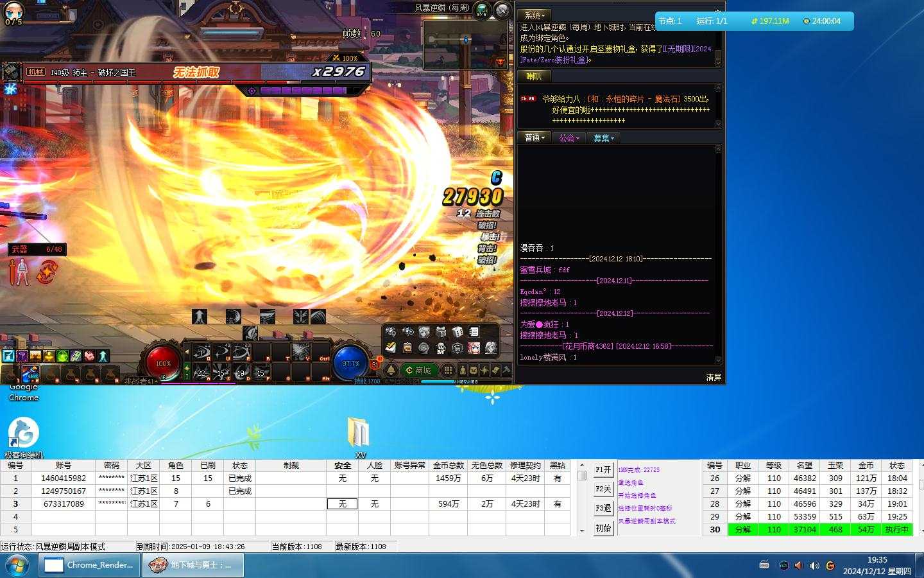The width and height of the screenshot is (924, 578).
Task: Use the potion in quick item slot 2
Action: [30, 373]
